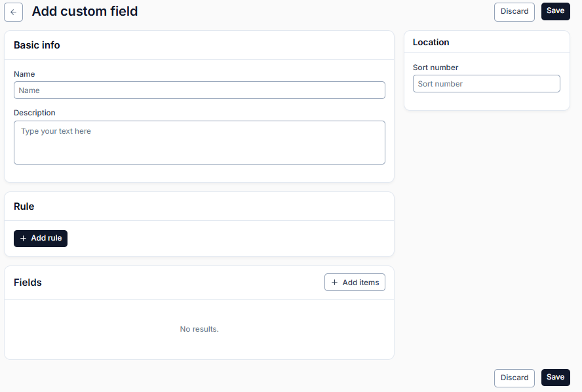Select the Fields section heading

pyautogui.click(x=28, y=283)
